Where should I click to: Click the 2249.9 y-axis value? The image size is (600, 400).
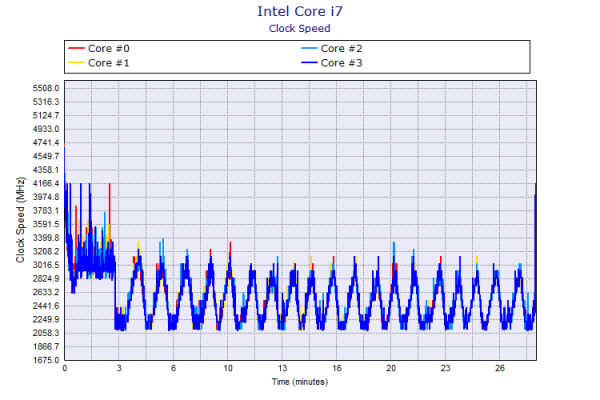pyautogui.click(x=46, y=320)
